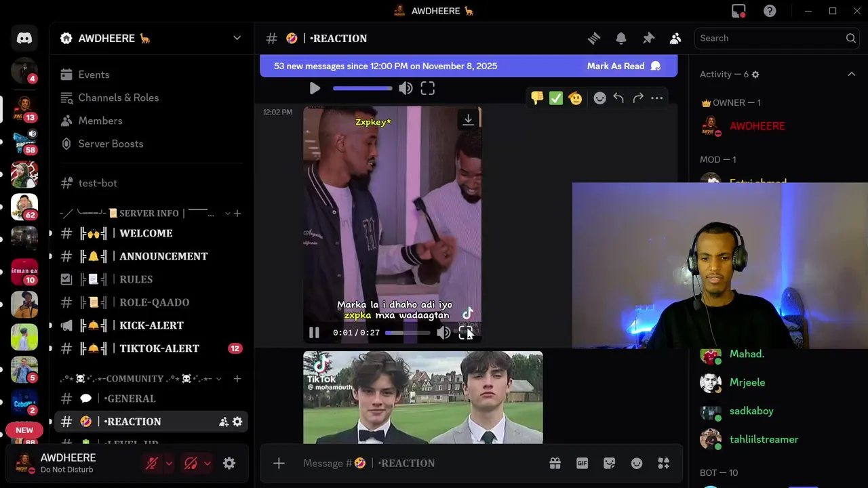Open the GENERAL channel
The width and height of the screenshot is (868, 488).
151,399
